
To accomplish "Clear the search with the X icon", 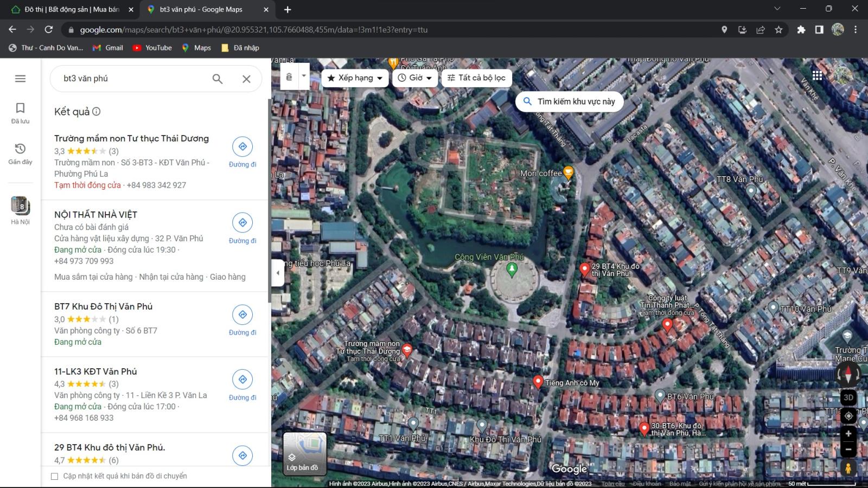I will (246, 79).
